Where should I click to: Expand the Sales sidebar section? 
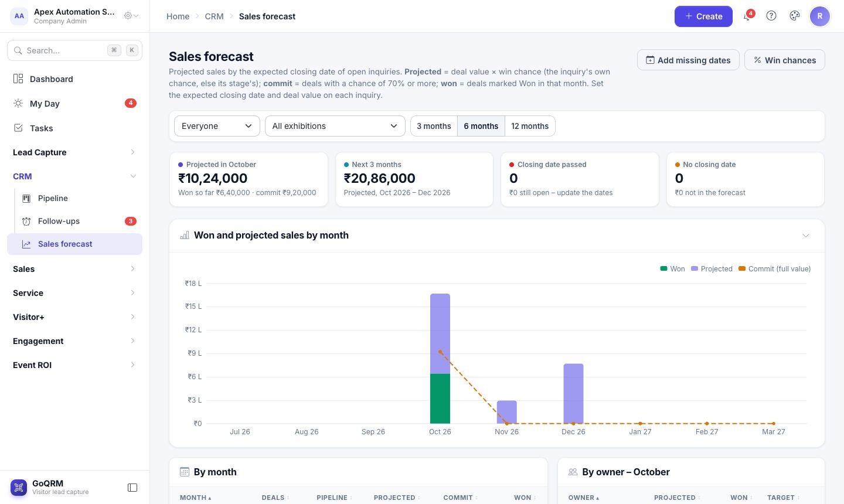pyautogui.click(x=74, y=269)
